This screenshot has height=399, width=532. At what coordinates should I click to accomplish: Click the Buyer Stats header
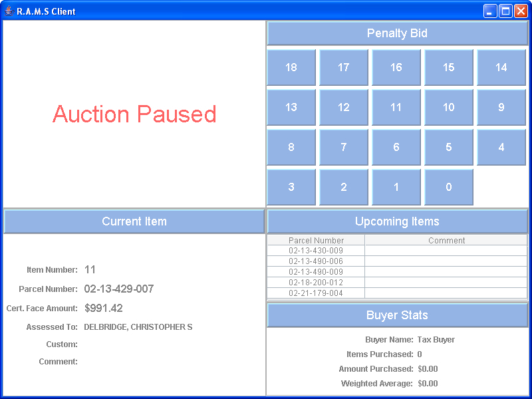(x=397, y=315)
